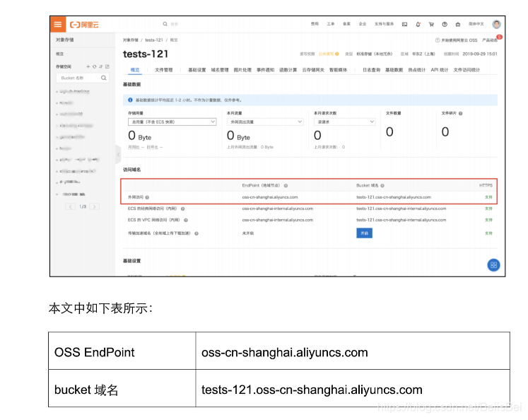The height and width of the screenshot is (420, 528).
Task: Switch to the 热点统计 tab
Action: (x=417, y=70)
